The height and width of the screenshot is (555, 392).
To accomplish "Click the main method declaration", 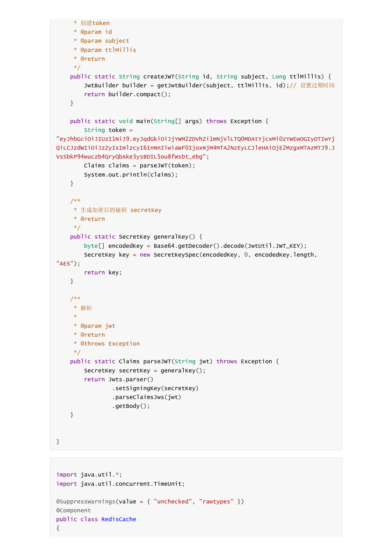I will (x=169, y=121).
